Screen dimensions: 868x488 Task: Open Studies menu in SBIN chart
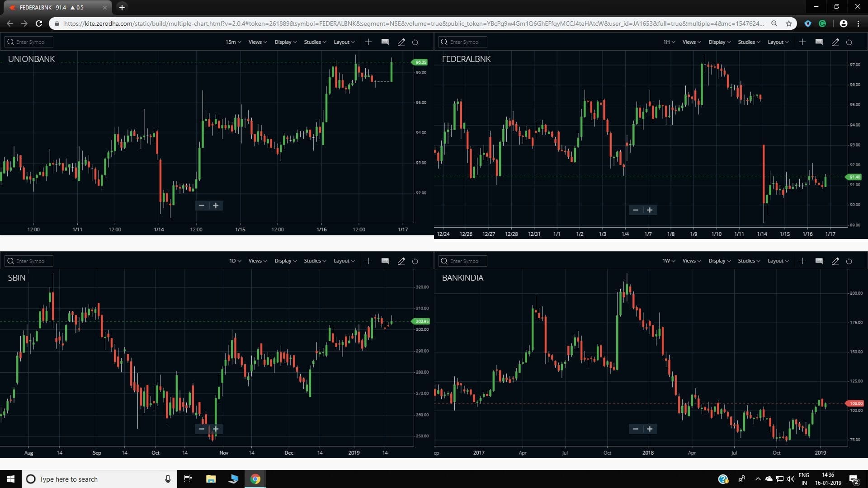pos(315,261)
